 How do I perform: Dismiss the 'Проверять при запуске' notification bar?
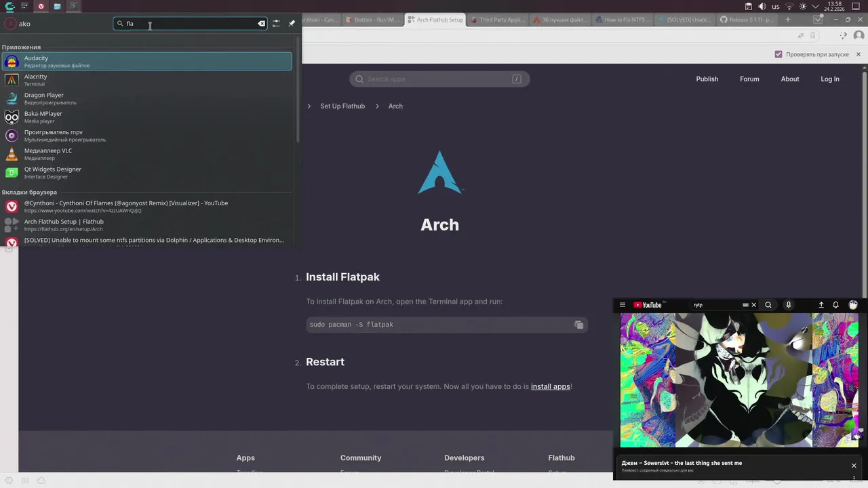click(859, 54)
